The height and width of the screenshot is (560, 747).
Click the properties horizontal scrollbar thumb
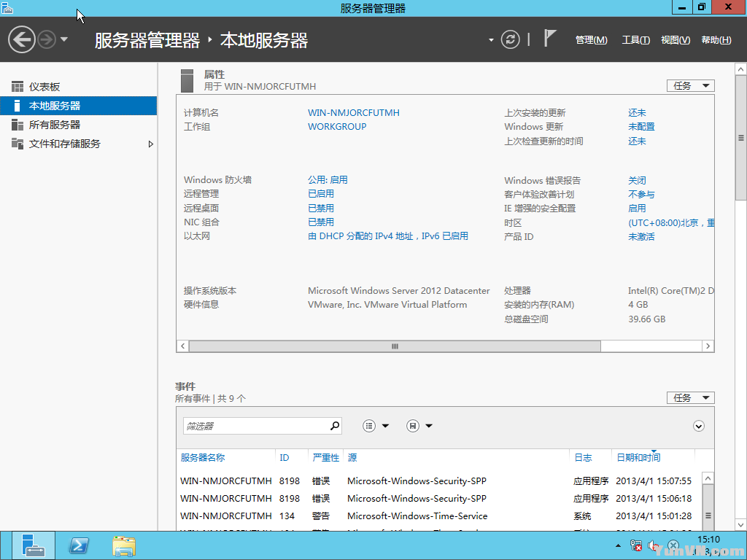[395, 346]
